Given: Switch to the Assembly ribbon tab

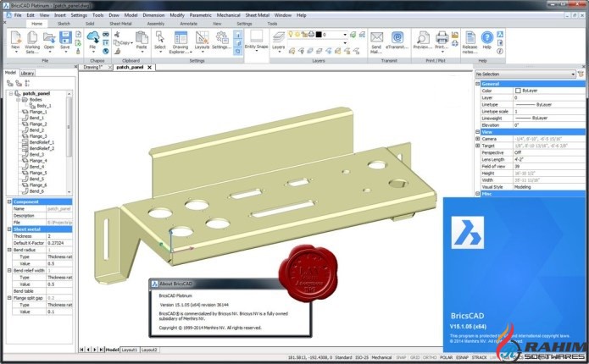Looking at the screenshot, I should (156, 23).
